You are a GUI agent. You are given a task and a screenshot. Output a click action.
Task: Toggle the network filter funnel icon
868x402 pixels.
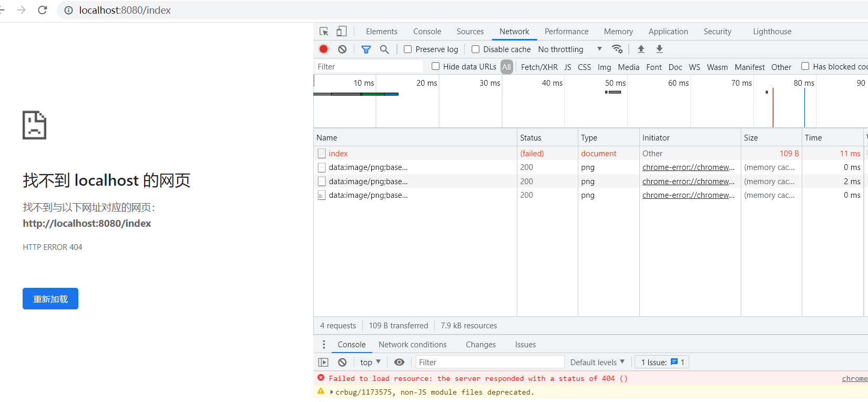click(x=366, y=49)
